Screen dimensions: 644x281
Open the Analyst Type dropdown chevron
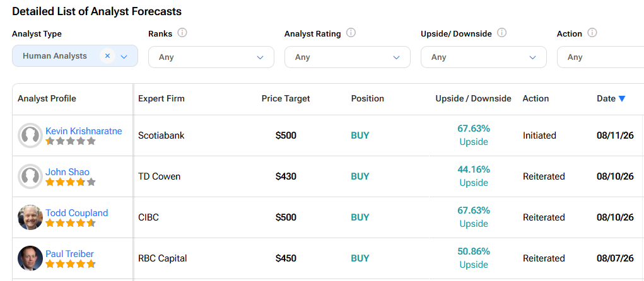(124, 57)
